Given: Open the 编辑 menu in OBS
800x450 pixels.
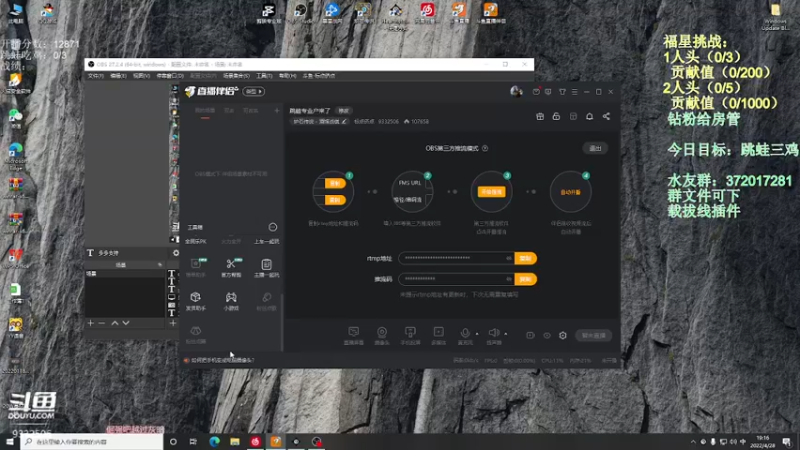Looking at the screenshot, I should point(118,76).
